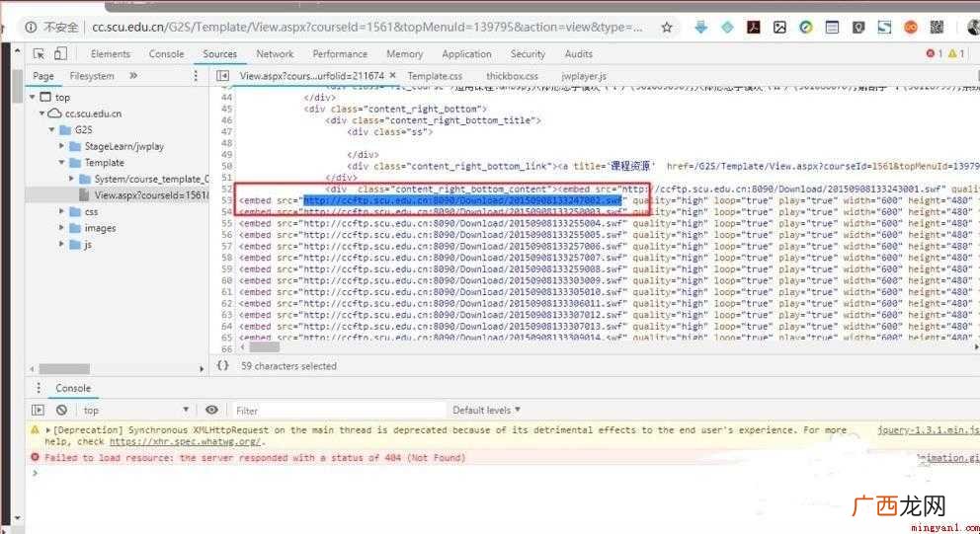Click the yellow warning count indicator
Screen dimensions: 980x534
[955, 53]
